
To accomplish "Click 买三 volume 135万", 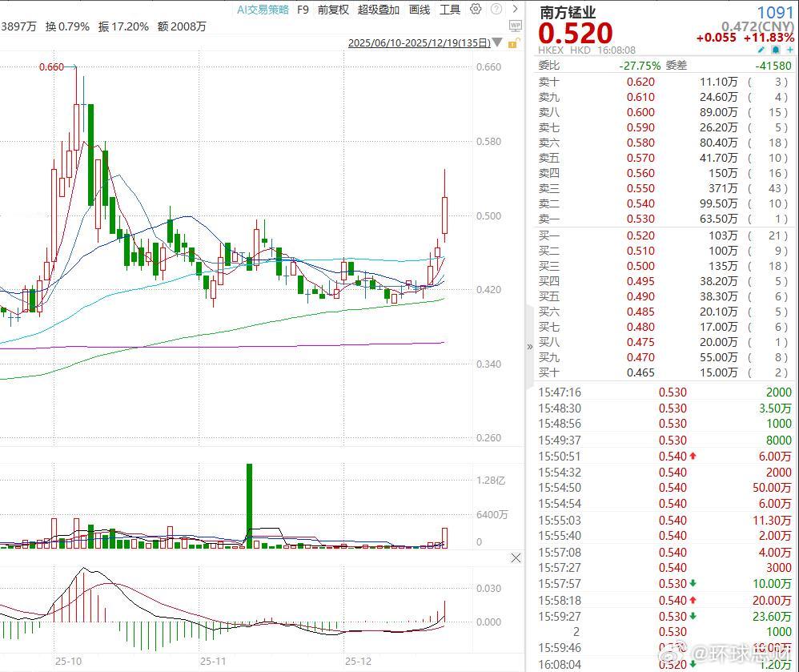I will (x=723, y=266).
